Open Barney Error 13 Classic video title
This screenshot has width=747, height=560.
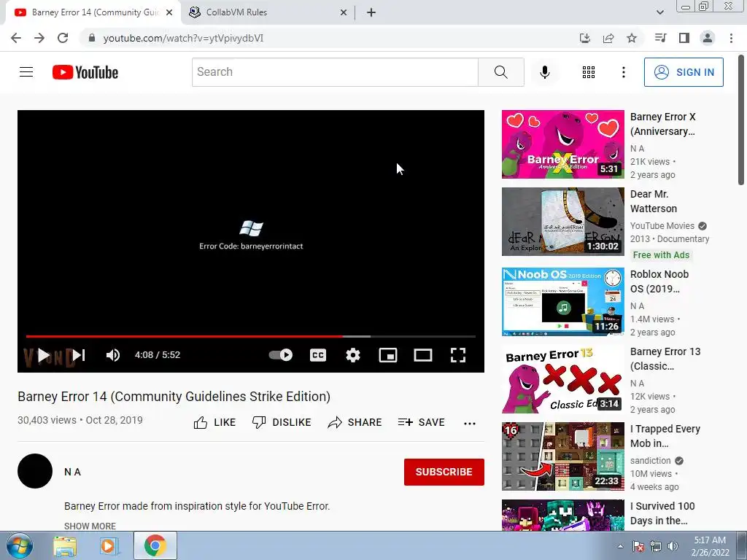click(x=665, y=359)
